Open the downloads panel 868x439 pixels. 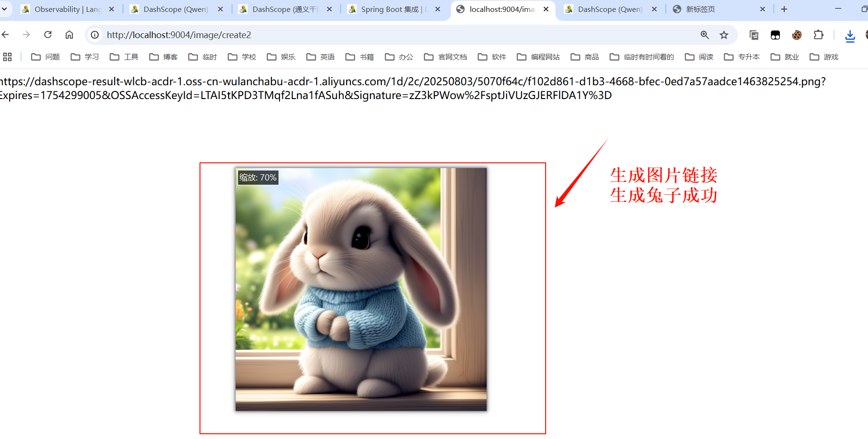tap(850, 36)
